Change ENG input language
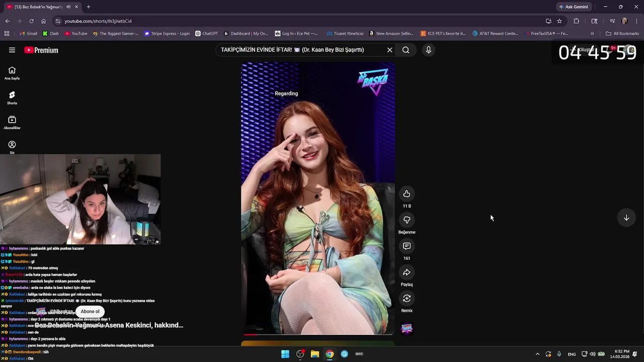 572,354
